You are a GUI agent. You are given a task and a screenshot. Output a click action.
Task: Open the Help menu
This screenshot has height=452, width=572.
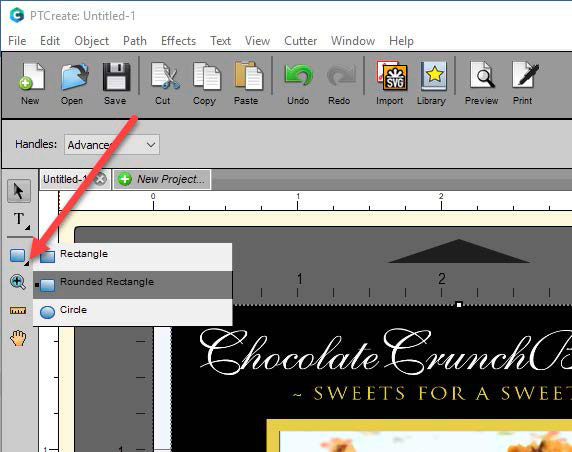[x=401, y=41]
